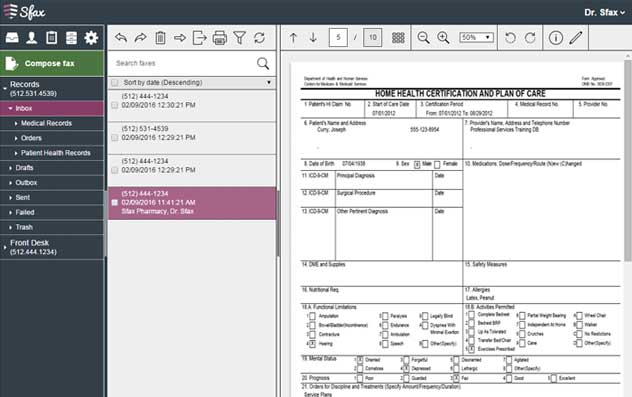
Task: Refresh the fax list
Action: click(x=259, y=38)
